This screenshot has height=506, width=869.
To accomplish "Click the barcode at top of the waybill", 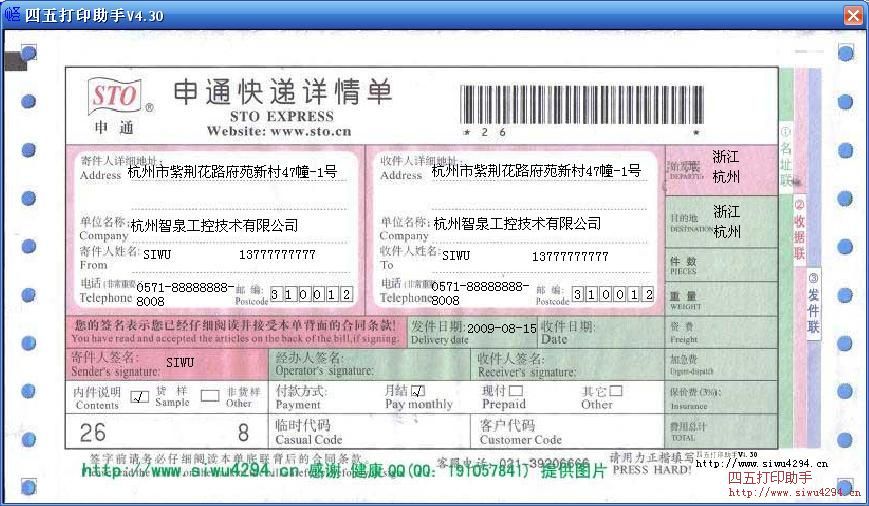I will point(581,104).
